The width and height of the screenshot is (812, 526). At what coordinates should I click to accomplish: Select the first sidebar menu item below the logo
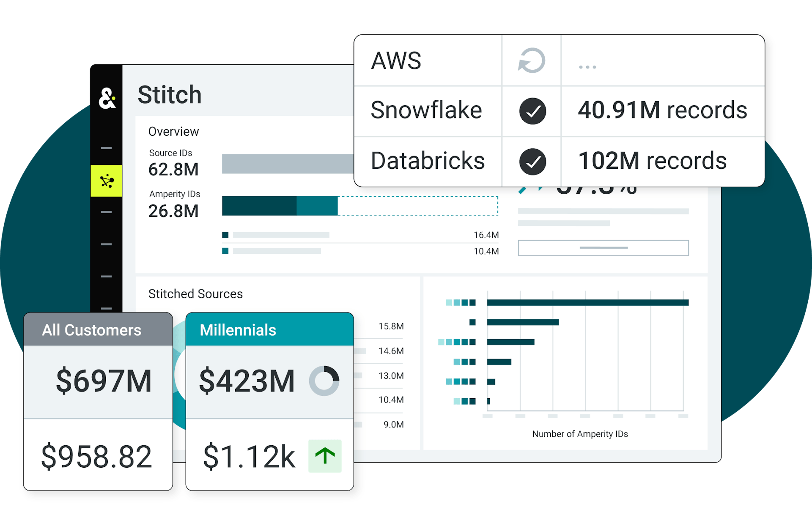tap(106, 148)
